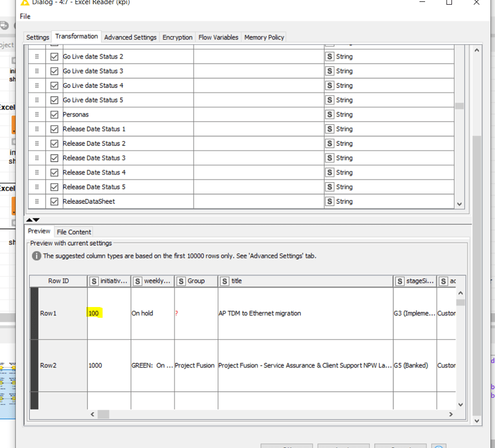Viewport: 495px width, 448px height.
Task: Click the move-down arrow below the column list
Action: tap(35, 220)
